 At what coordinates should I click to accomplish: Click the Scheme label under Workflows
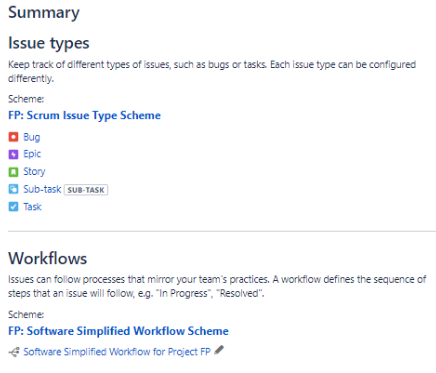26,315
